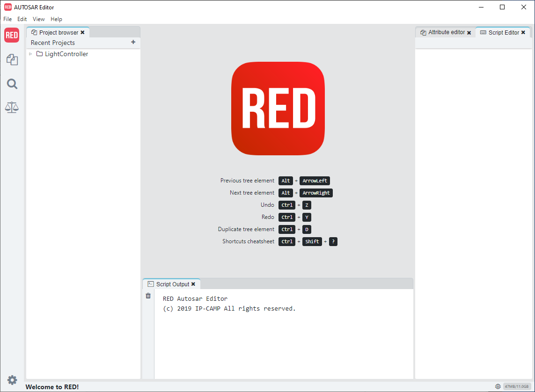Open the File menu

7,19
